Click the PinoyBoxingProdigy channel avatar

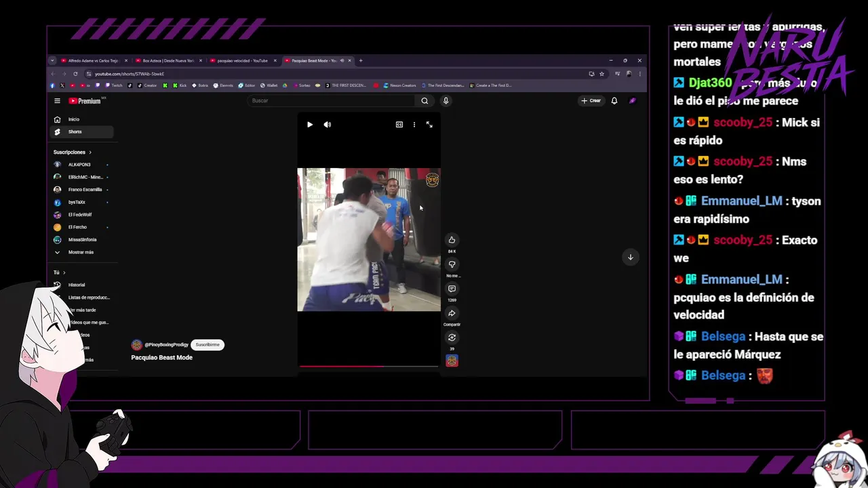click(x=136, y=345)
